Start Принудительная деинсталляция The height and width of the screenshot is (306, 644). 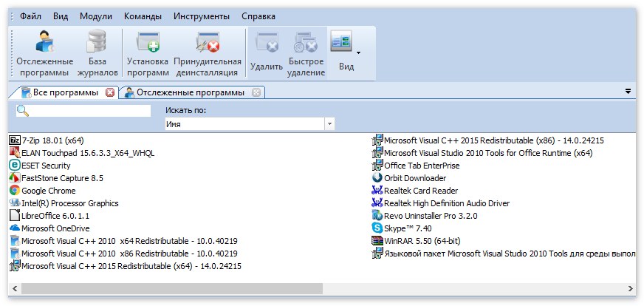pos(208,53)
